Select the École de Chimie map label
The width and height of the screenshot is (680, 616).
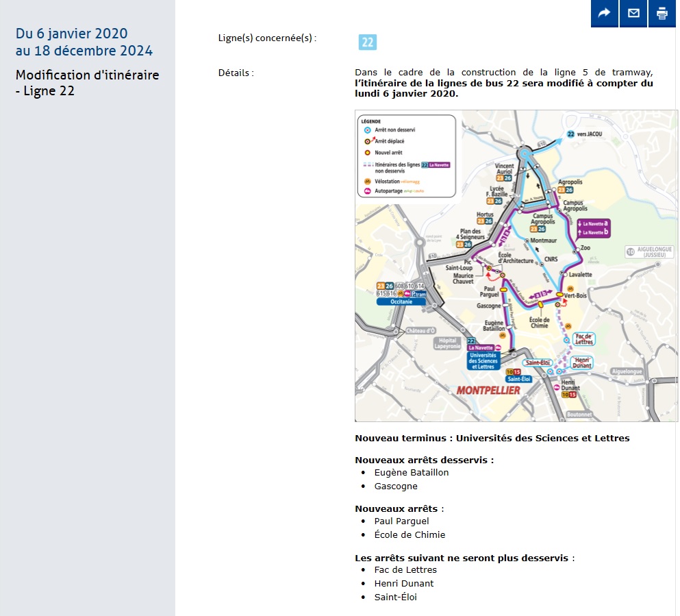(539, 322)
